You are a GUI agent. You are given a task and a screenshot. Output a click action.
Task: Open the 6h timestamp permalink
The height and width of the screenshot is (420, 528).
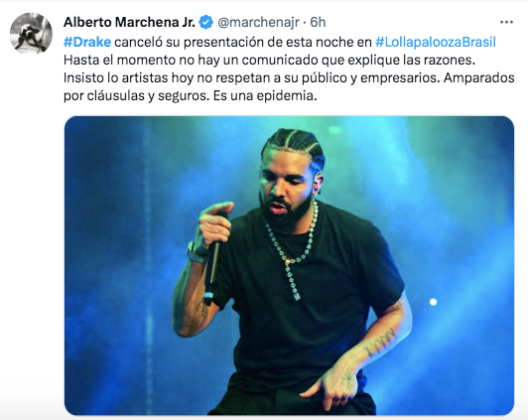pos(318,22)
